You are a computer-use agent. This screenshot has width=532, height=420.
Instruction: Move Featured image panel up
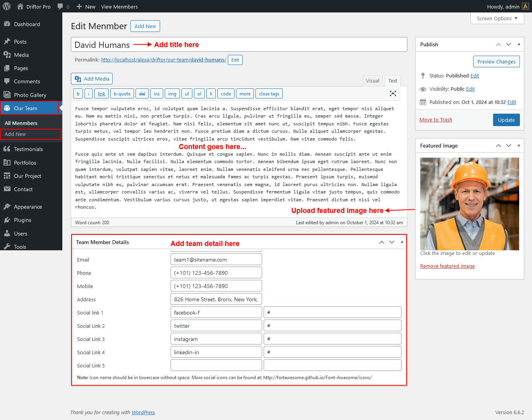(x=499, y=146)
